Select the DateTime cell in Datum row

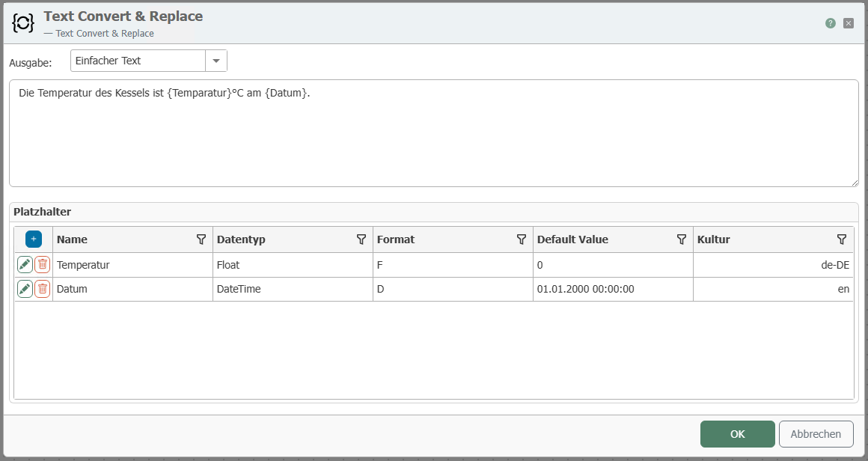pos(292,289)
